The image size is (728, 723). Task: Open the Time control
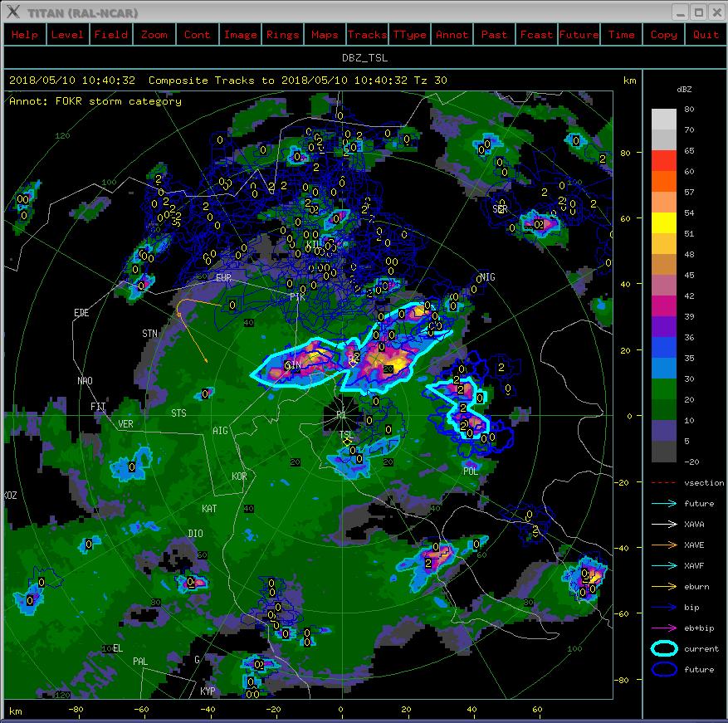pyautogui.click(x=621, y=35)
